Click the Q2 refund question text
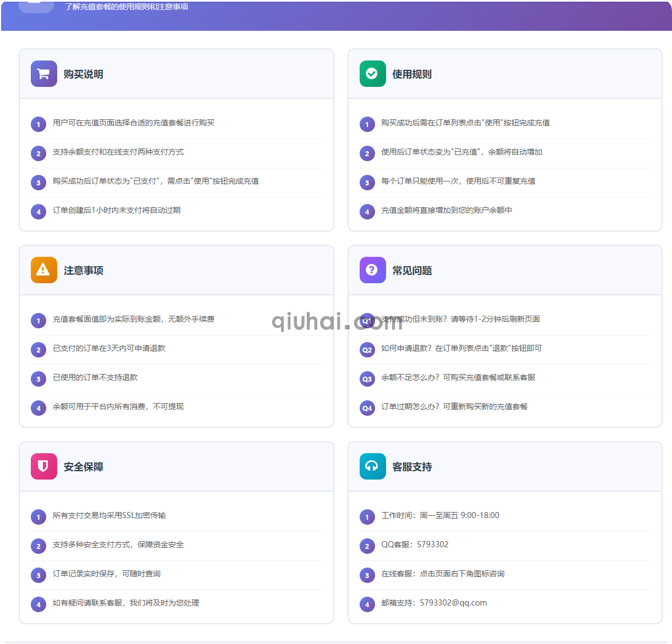Image resolution: width=672 pixels, height=644 pixels. pyautogui.click(x=461, y=348)
